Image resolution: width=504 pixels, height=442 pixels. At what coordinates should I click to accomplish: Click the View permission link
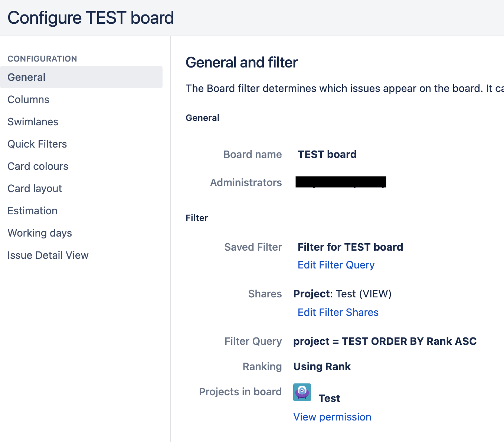click(332, 417)
